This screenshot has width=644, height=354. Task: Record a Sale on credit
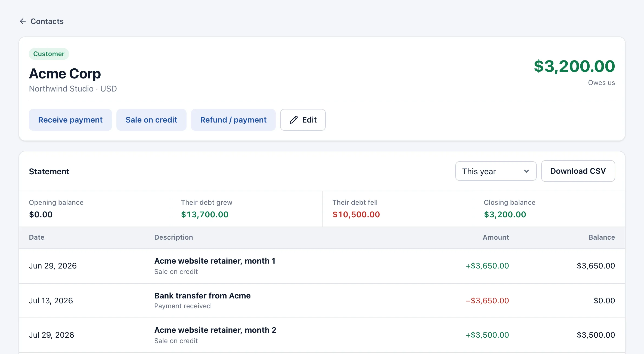(x=151, y=120)
